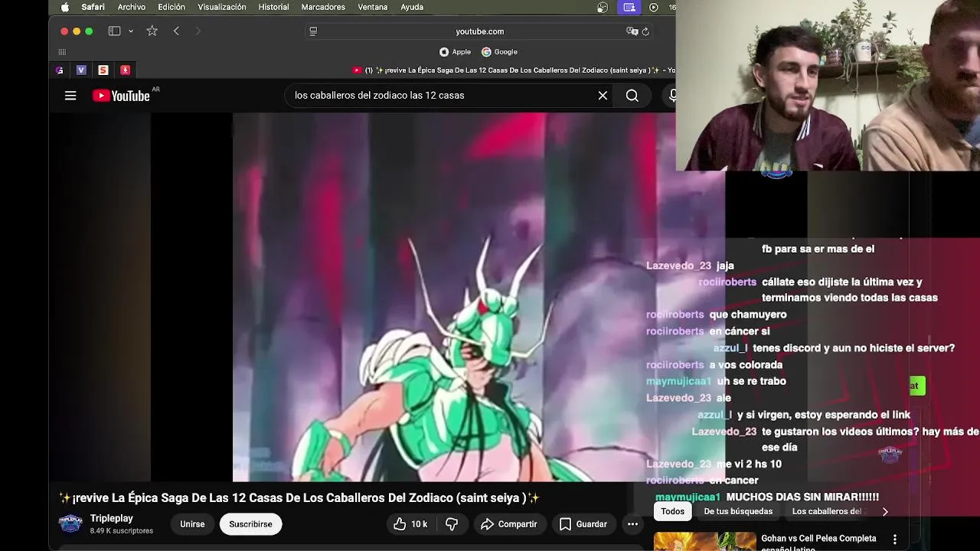980x551 pixels.
Task: Click the Unirse button
Action: [192, 524]
